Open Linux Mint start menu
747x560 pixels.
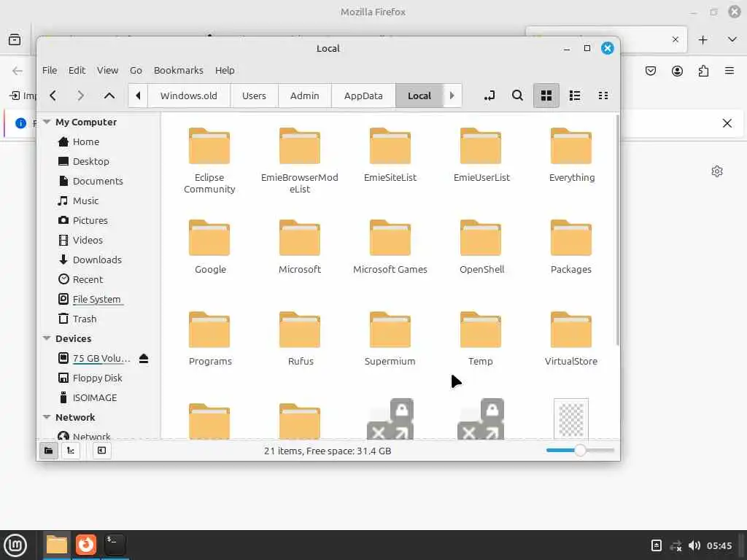tap(15, 545)
